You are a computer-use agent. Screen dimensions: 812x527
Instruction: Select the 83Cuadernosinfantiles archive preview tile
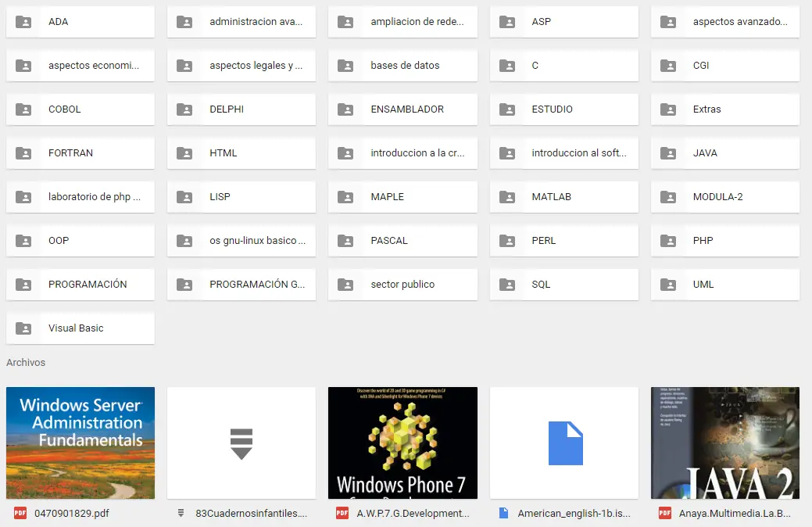[x=241, y=443]
